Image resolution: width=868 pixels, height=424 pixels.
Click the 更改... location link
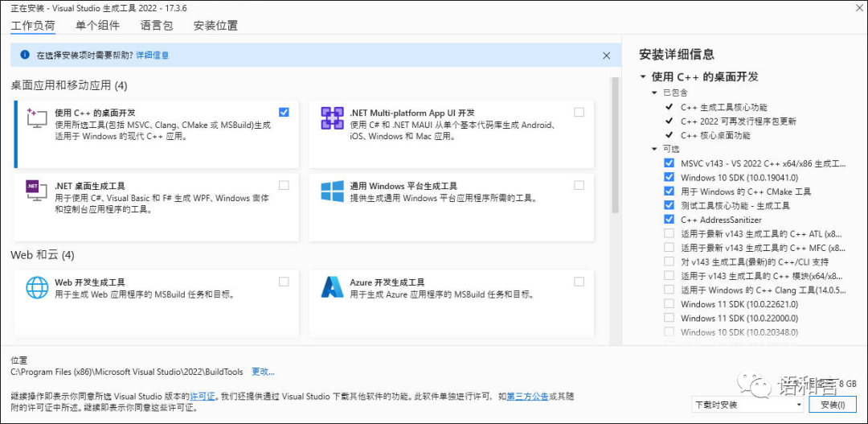click(263, 372)
